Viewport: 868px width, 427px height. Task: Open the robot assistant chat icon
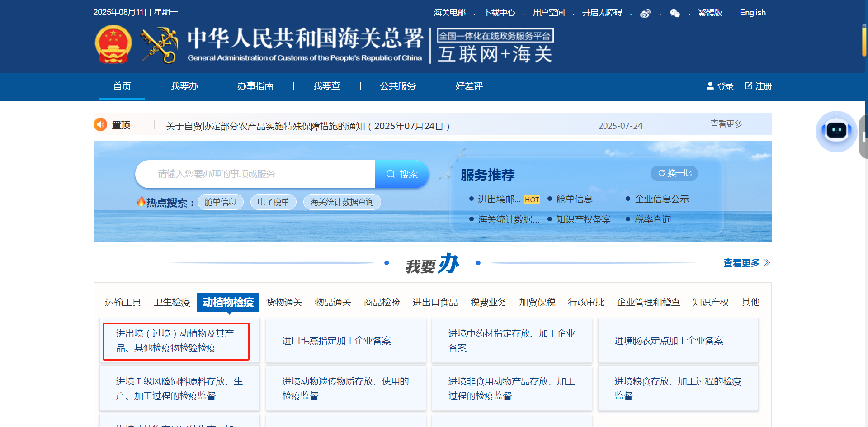tap(836, 131)
